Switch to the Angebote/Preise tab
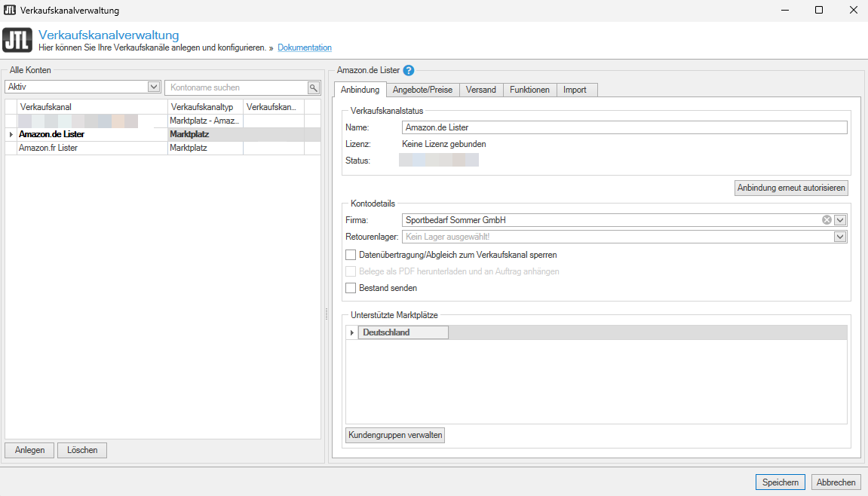 (422, 90)
